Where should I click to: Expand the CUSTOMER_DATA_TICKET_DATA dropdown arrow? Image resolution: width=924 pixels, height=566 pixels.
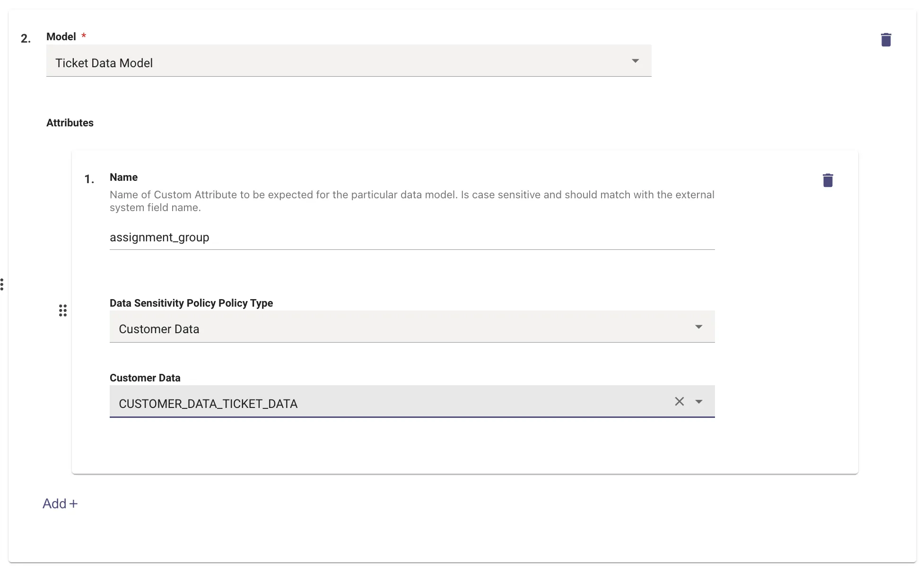[x=698, y=402]
